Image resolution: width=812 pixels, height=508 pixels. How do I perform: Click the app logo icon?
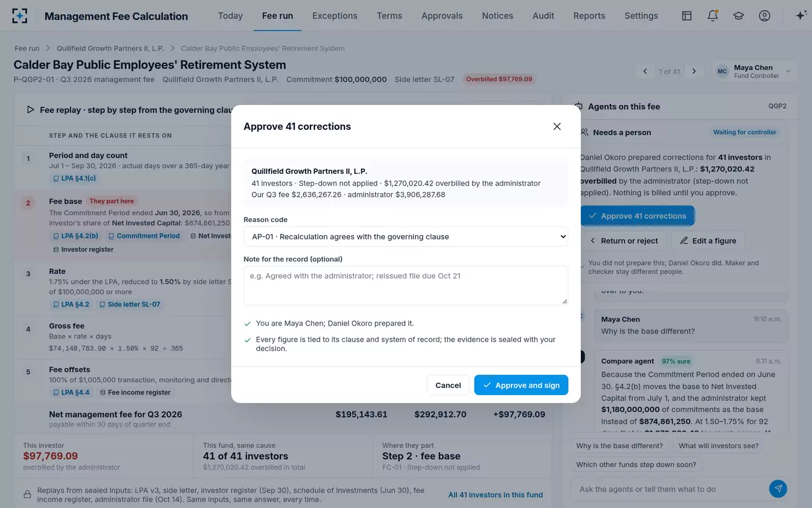20,16
